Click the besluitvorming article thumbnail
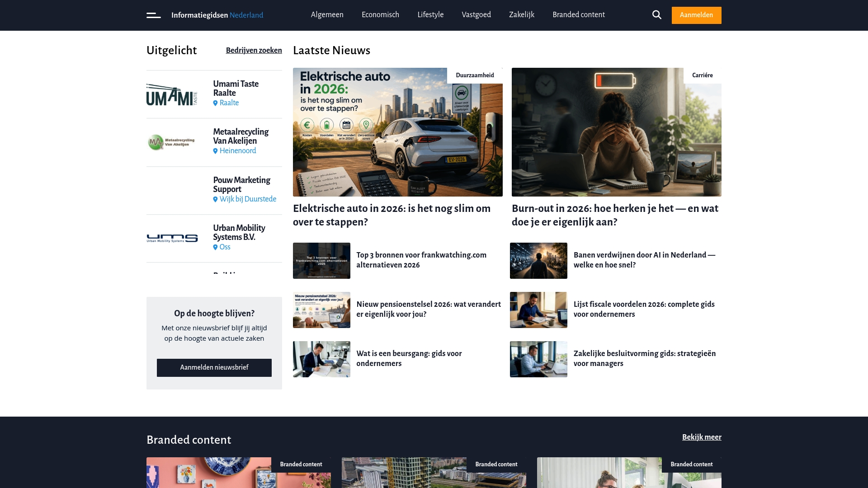The width and height of the screenshot is (868, 488). point(538,359)
